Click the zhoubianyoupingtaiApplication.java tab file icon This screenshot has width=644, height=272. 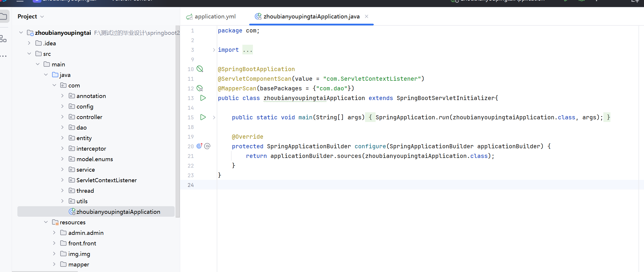click(258, 17)
